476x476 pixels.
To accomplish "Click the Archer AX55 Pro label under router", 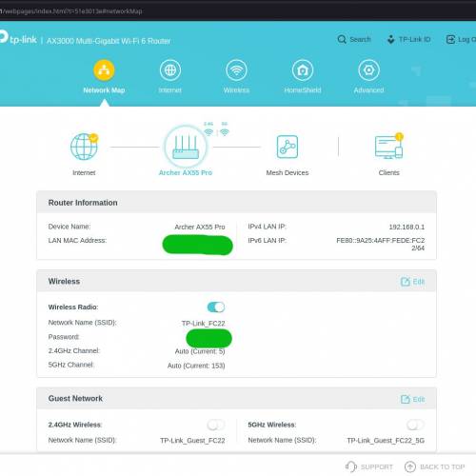I will [186, 172].
